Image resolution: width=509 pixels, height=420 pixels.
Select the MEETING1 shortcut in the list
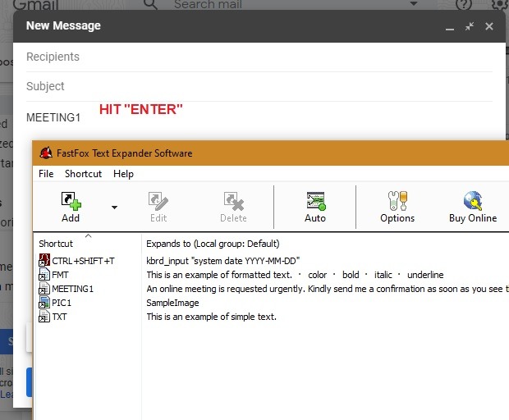(x=72, y=289)
